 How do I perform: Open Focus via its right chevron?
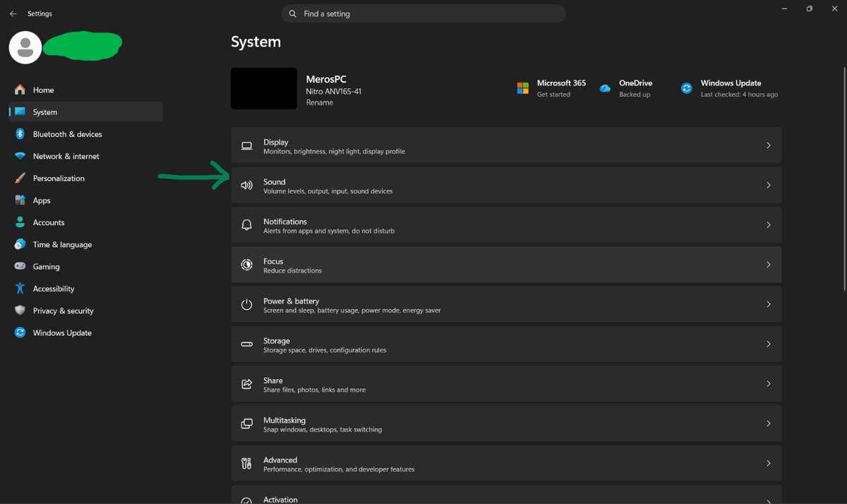[x=769, y=265]
